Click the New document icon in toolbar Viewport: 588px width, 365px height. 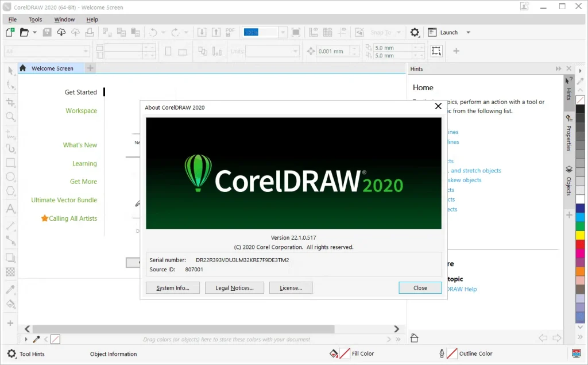[x=10, y=32]
